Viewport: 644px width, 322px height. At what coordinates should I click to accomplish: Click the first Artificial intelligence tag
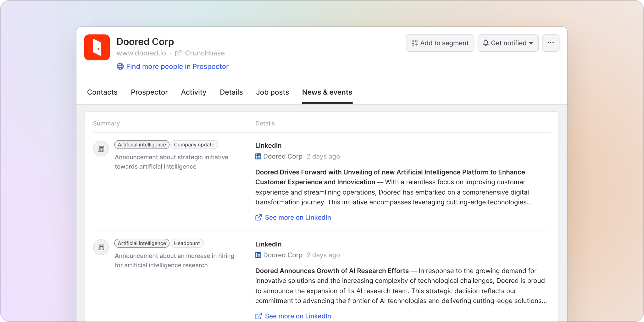(x=142, y=145)
